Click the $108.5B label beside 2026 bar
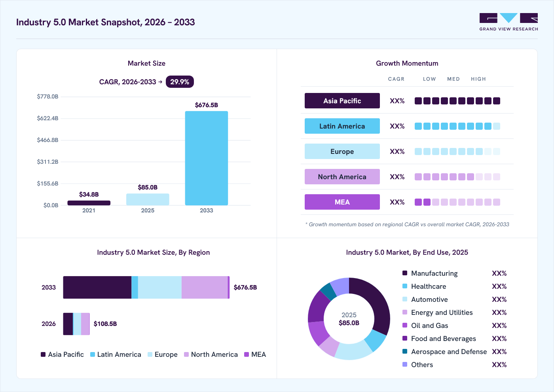The height and width of the screenshot is (392, 554). [x=105, y=324]
